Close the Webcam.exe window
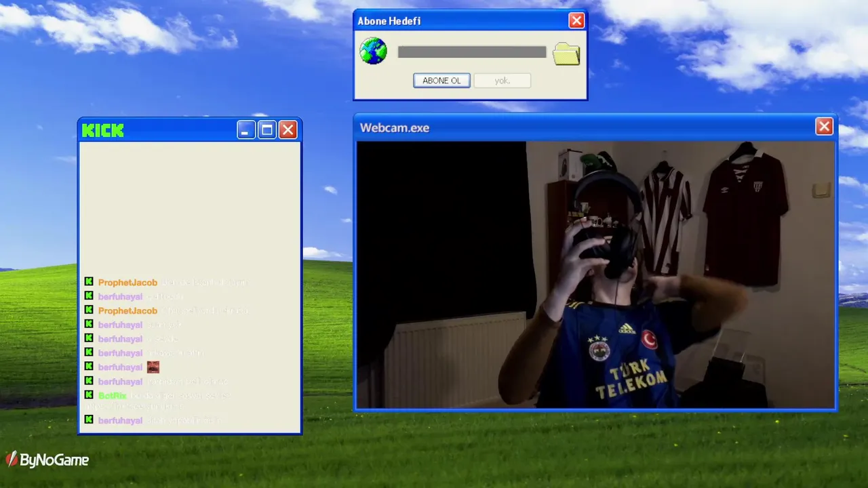The image size is (868, 488). click(824, 127)
